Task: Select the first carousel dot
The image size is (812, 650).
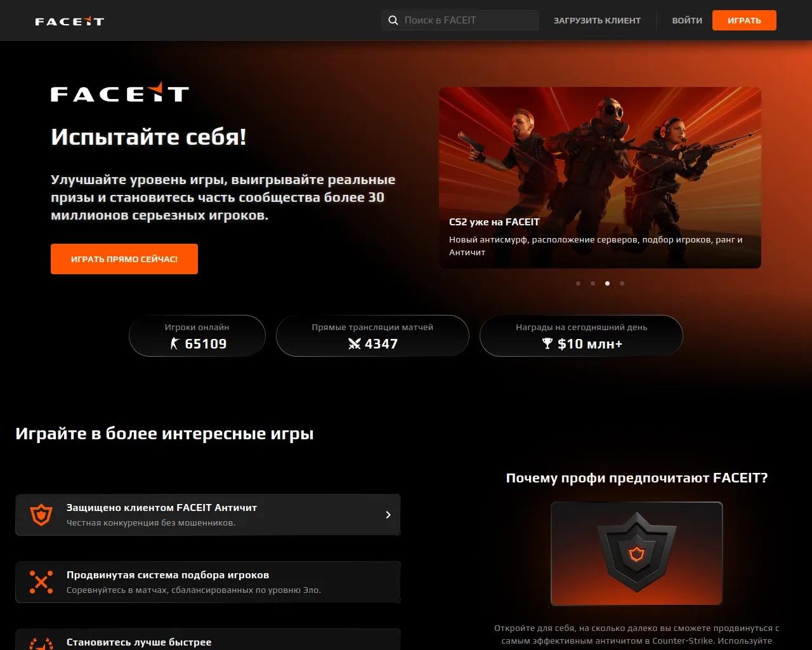Action: click(x=578, y=283)
